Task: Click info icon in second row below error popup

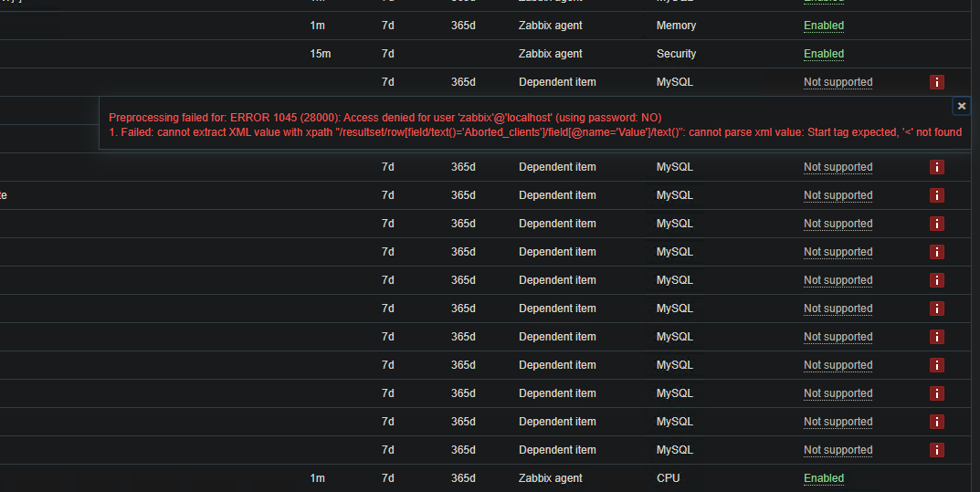Action: pos(936,195)
